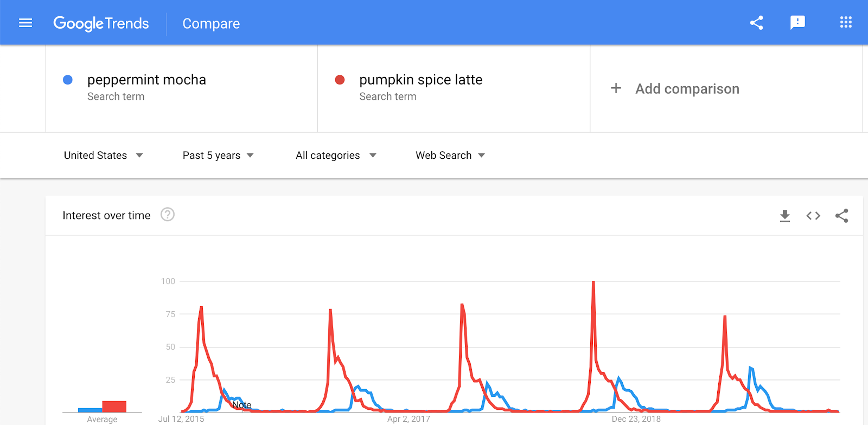This screenshot has width=868, height=425.
Task: Edit the pumpkin spice latte term
Action: tap(420, 80)
